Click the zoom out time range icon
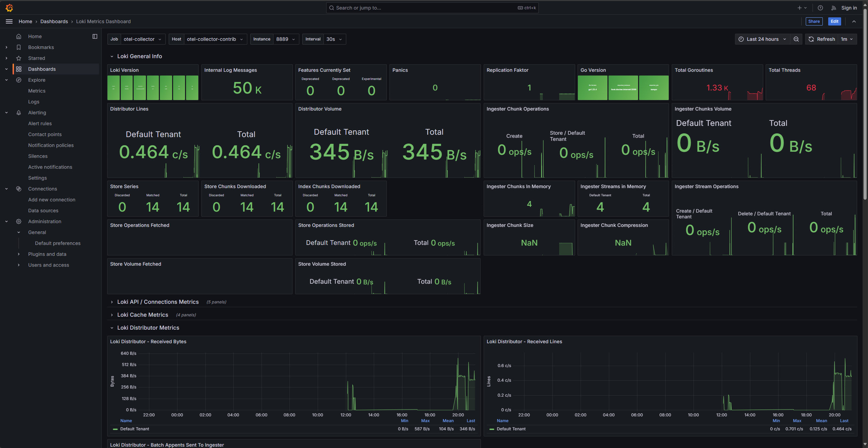 796,39
